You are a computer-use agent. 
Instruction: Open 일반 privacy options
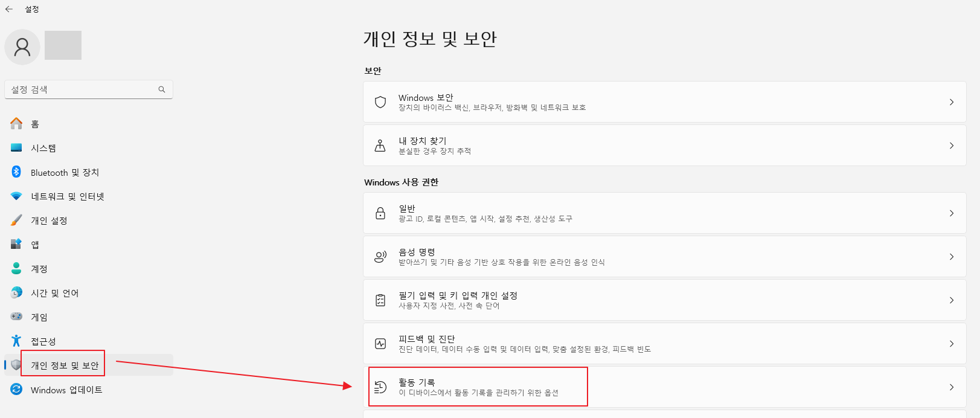[665, 213]
